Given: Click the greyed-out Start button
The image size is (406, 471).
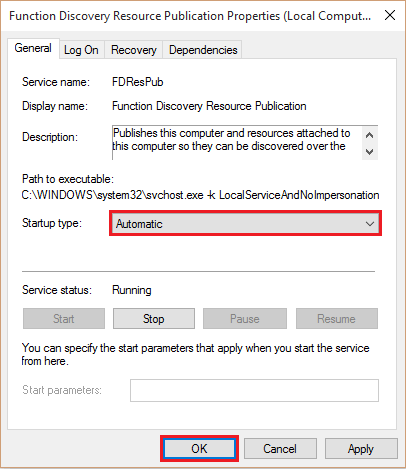Looking at the screenshot, I should [x=64, y=319].
